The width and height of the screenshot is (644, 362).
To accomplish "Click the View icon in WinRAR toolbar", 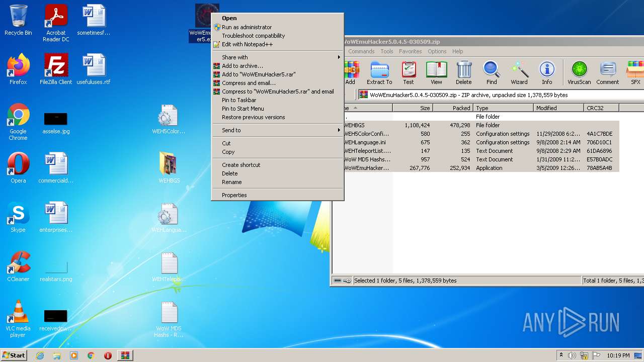I will click(x=436, y=73).
